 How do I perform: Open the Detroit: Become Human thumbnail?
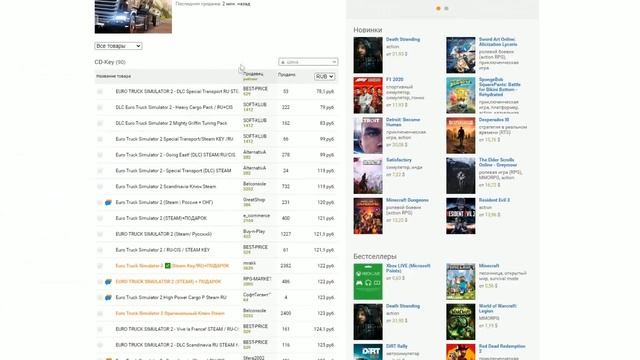(x=368, y=136)
